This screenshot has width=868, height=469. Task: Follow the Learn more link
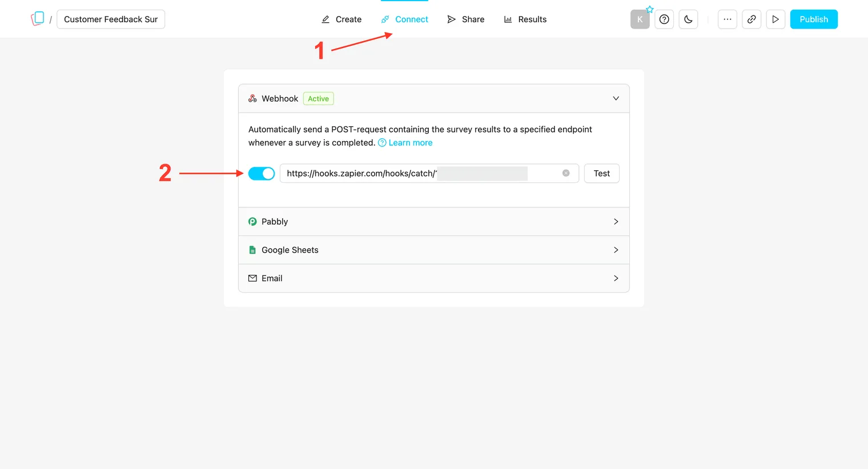click(405, 143)
